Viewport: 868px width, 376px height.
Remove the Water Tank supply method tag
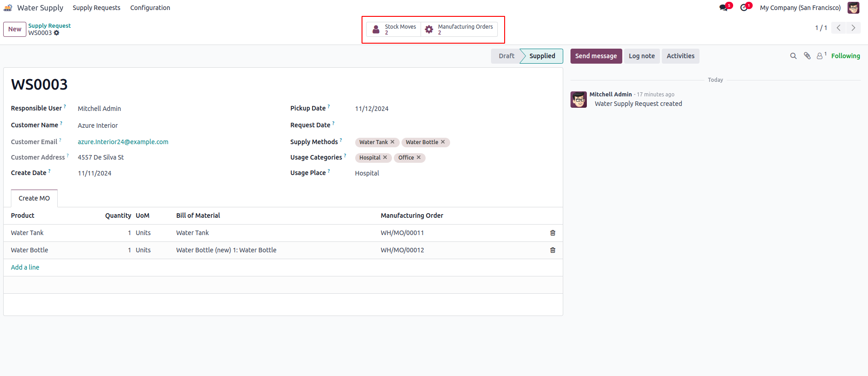[392, 142]
